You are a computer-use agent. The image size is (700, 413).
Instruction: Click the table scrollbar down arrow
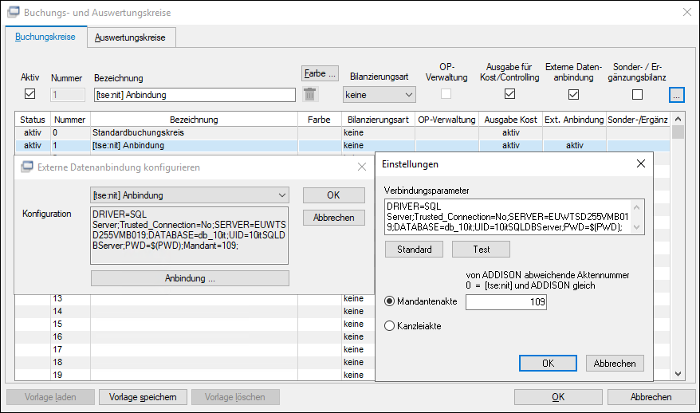[678, 374]
